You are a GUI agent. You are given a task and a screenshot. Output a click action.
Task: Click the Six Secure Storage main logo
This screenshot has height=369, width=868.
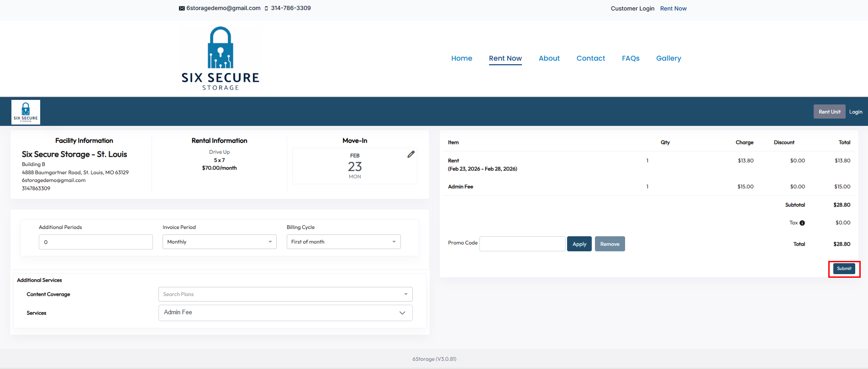coord(221,58)
